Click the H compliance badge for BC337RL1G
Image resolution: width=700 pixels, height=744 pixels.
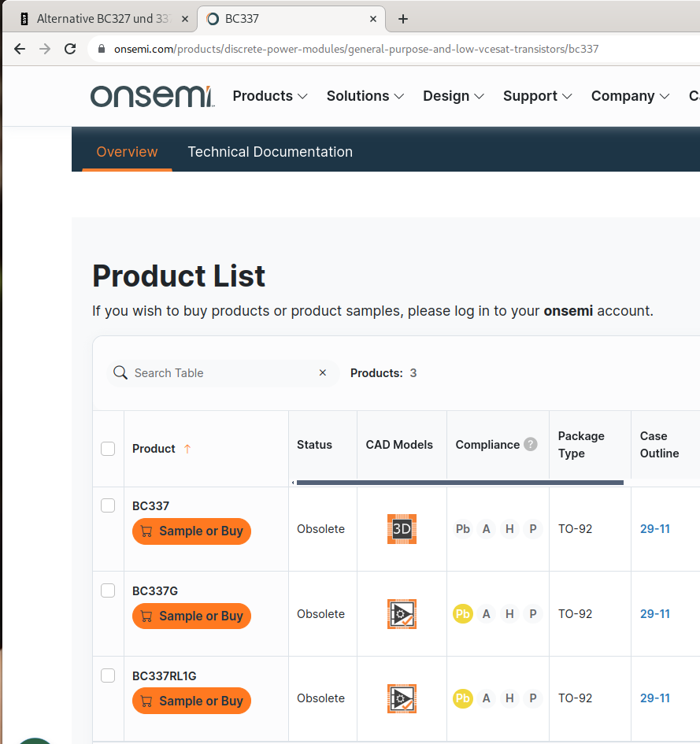509,698
